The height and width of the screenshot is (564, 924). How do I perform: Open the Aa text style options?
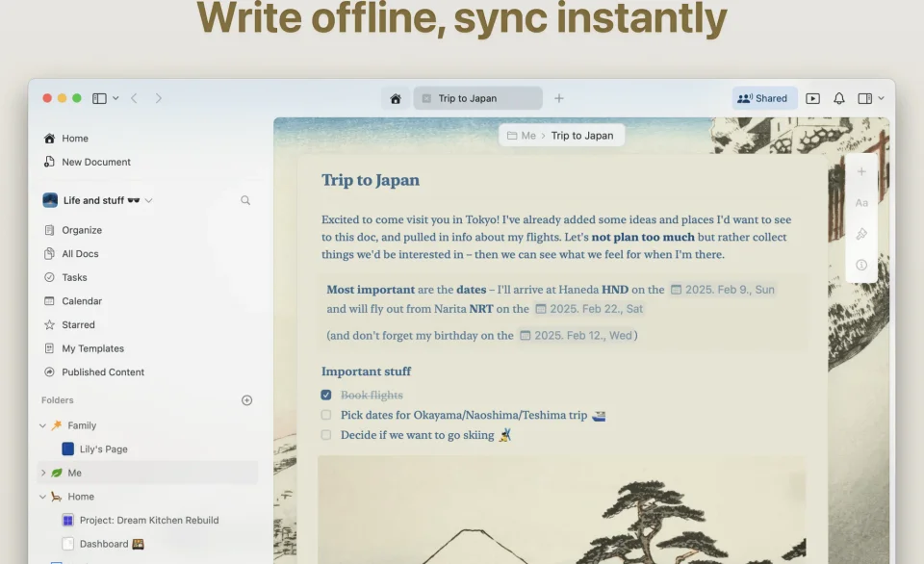(x=861, y=203)
